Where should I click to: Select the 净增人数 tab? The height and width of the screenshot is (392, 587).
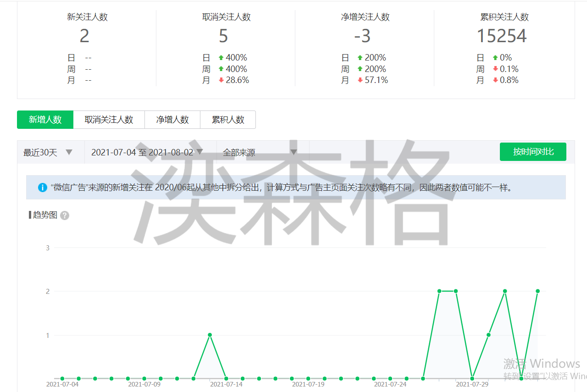pos(172,120)
